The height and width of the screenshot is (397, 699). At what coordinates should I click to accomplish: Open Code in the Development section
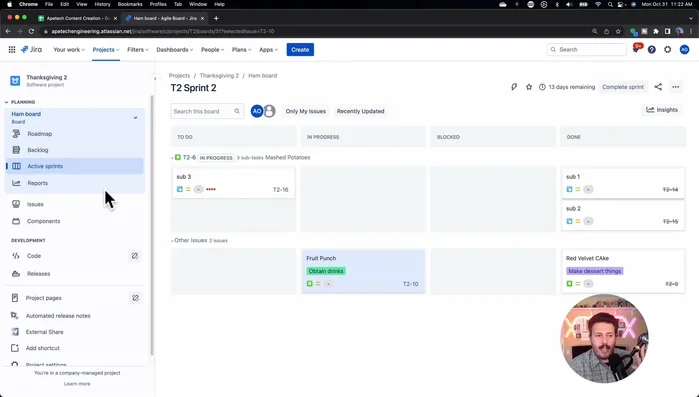pyautogui.click(x=34, y=256)
